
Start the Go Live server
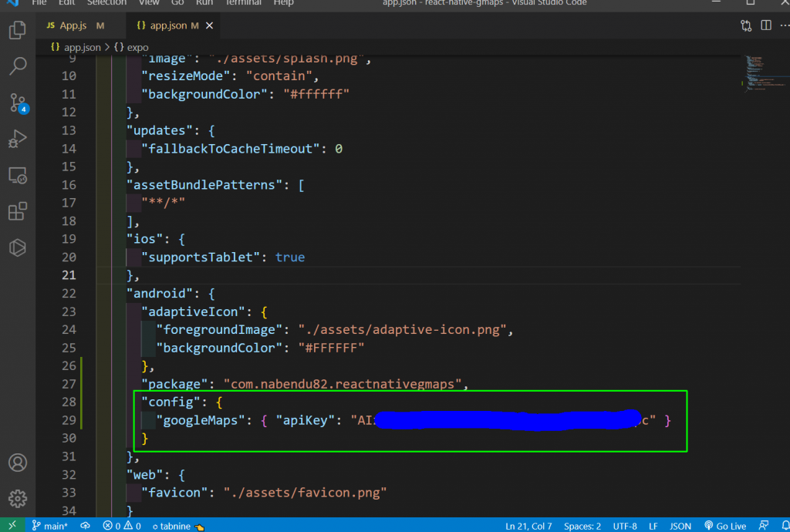724,525
